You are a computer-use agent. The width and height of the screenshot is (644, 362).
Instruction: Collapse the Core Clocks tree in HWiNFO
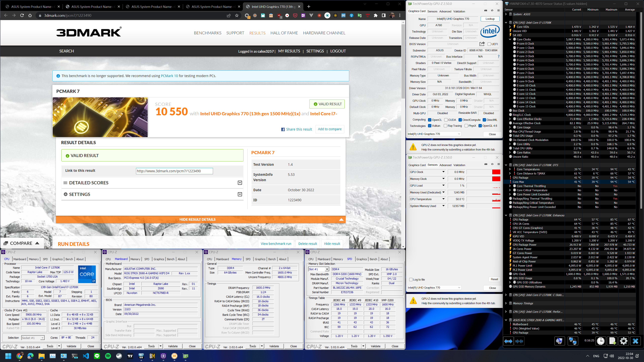click(x=510, y=40)
